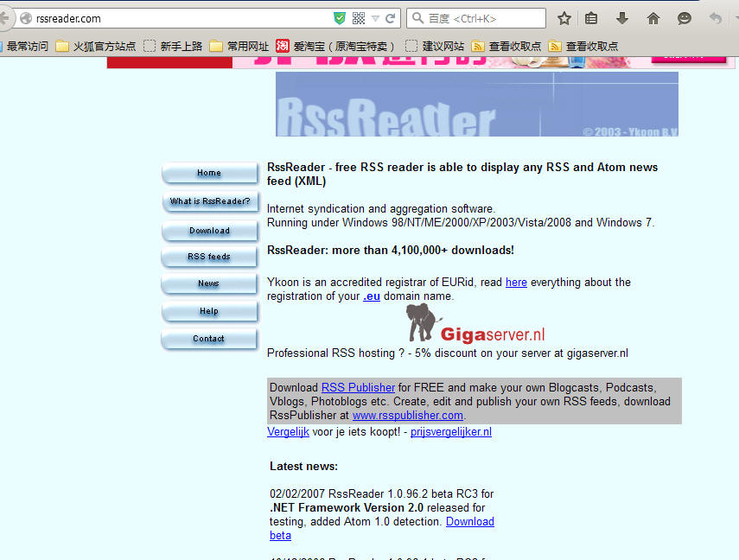Image resolution: width=739 pixels, height=560 pixels.
Task: Go to the home page icon
Action: click(653, 18)
